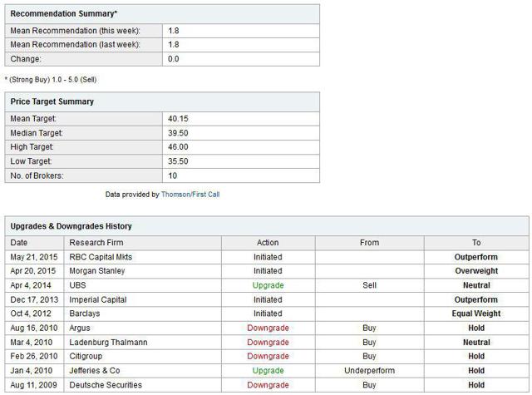Click the No. of Brokers value 10

(x=172, y=175)
